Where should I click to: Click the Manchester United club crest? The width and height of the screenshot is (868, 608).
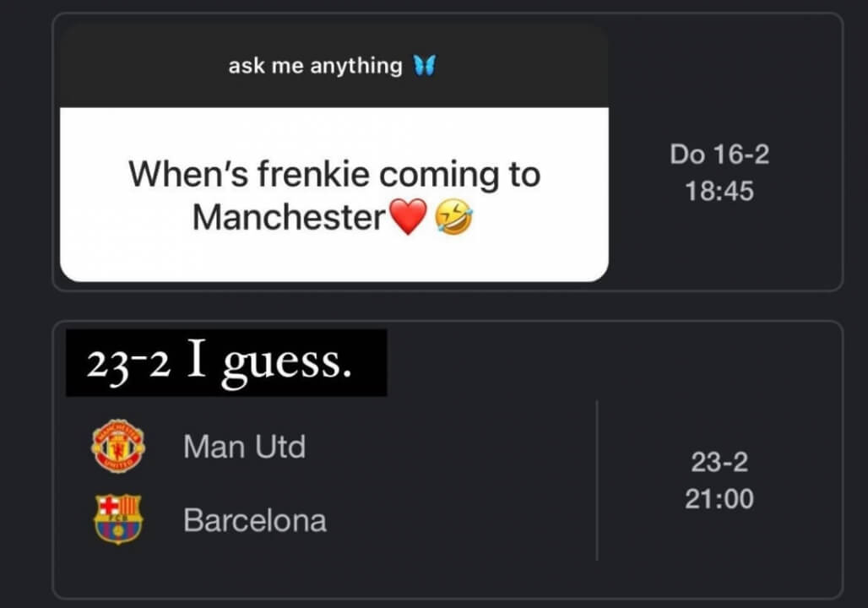(118, 447)
